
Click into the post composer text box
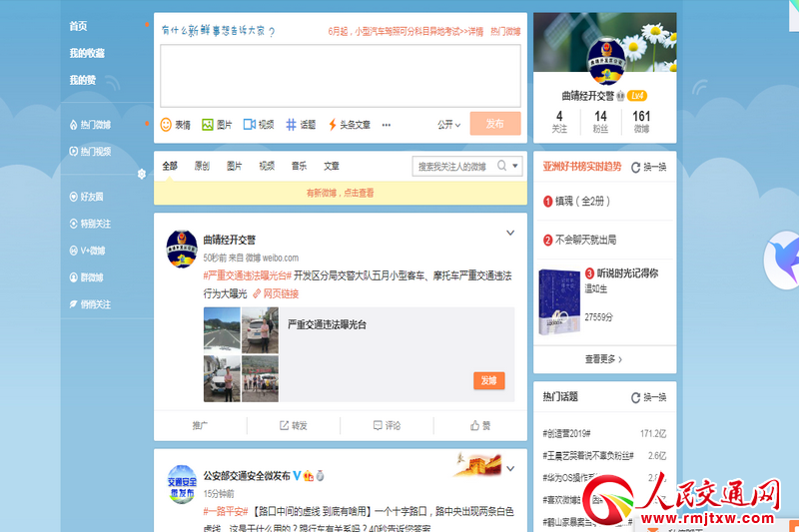point(340,75)
